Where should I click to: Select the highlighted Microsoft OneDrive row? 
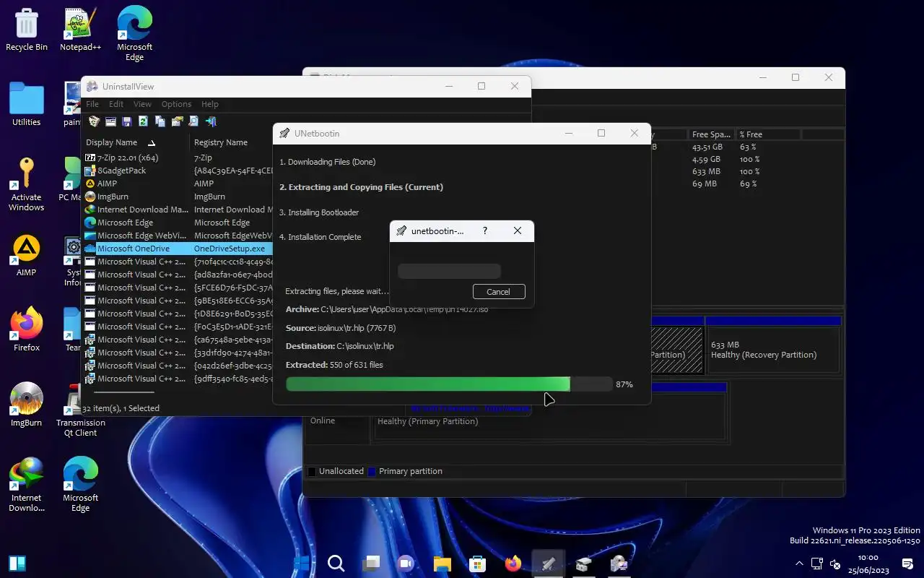point(178,249)
